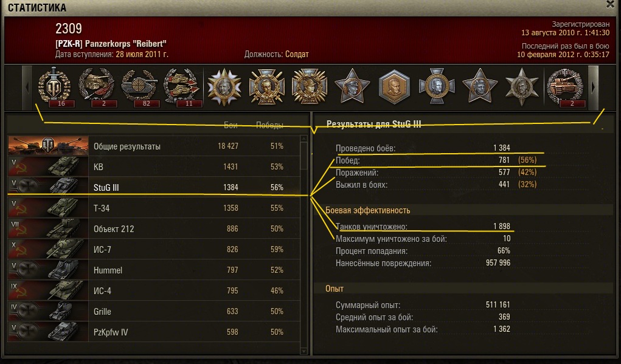
Task: Select the Sniper achievement badge showing 82
Action: 139,87
